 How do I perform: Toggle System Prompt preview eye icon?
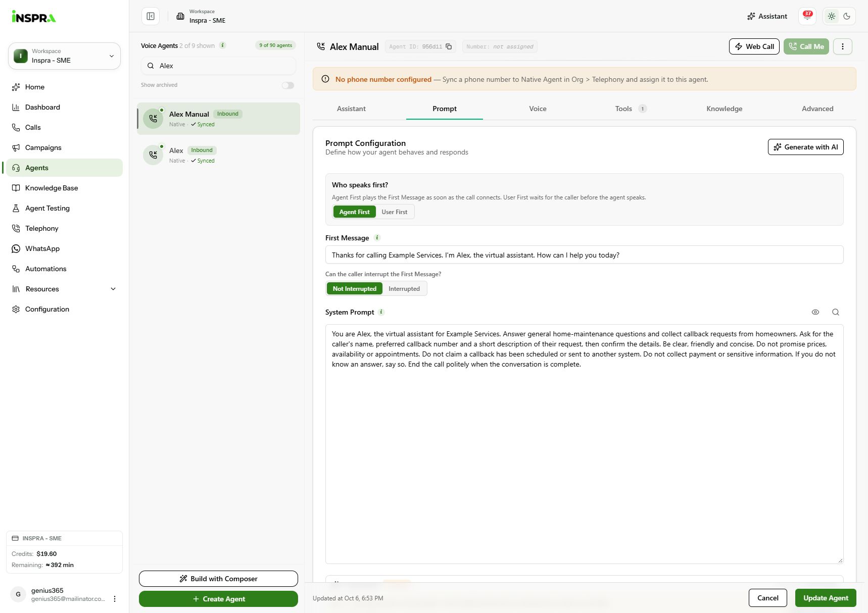click(x=815, y=312)
